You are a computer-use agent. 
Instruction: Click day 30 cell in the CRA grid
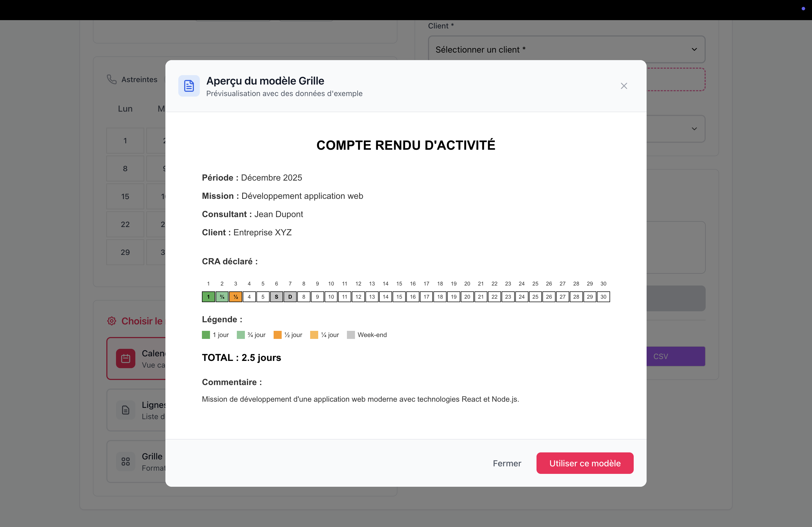[603, 297]
